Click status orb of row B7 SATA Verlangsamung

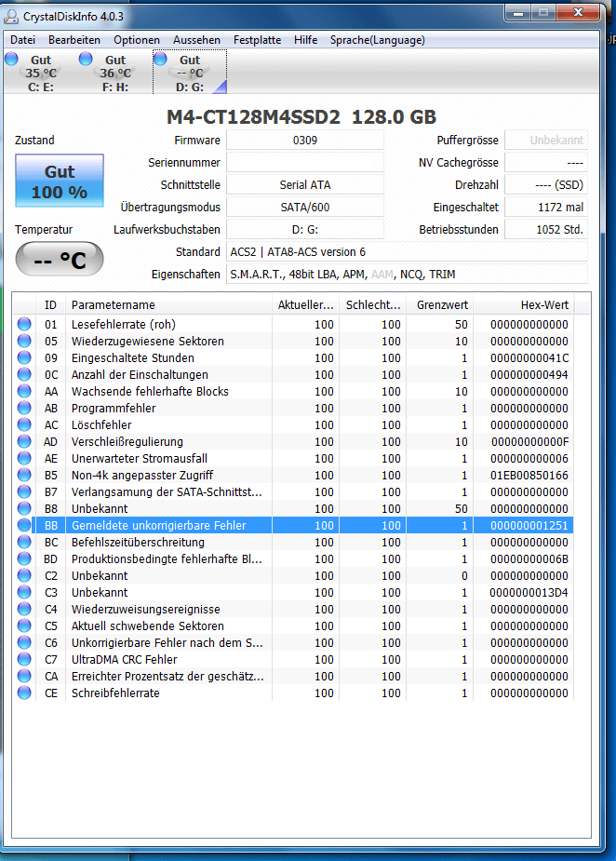point(24,491)
